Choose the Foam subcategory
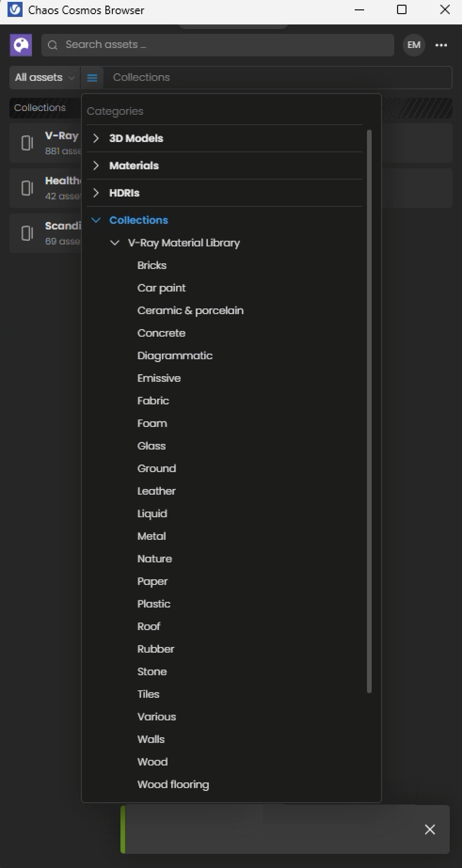 coord(152,423)
